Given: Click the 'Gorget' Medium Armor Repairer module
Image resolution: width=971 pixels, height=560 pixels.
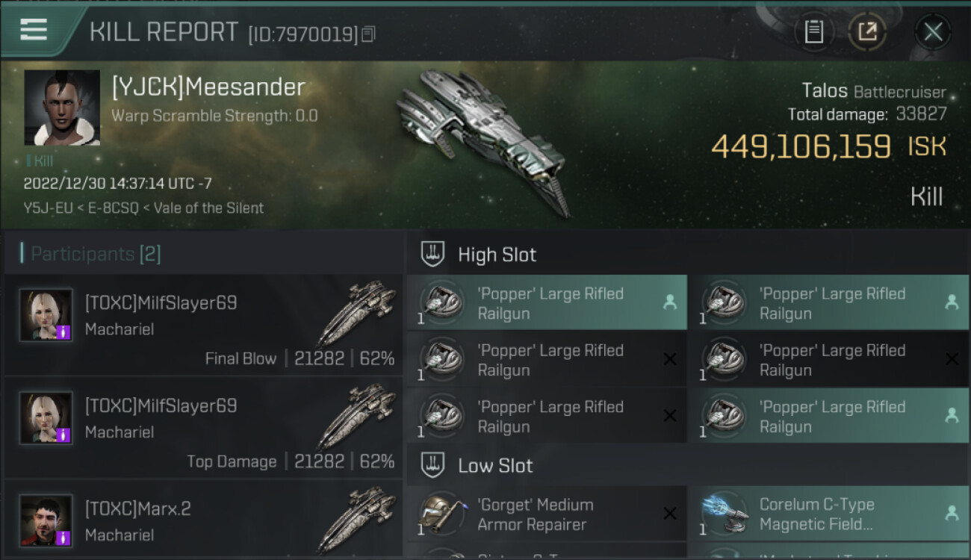Looking at the screenshot, I should [x=547, y=514].
